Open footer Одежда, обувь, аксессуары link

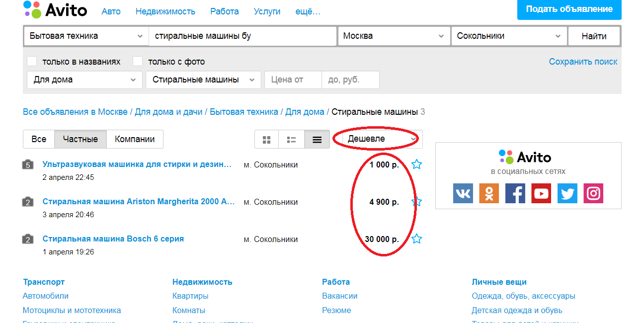click(x=524, y=296)
